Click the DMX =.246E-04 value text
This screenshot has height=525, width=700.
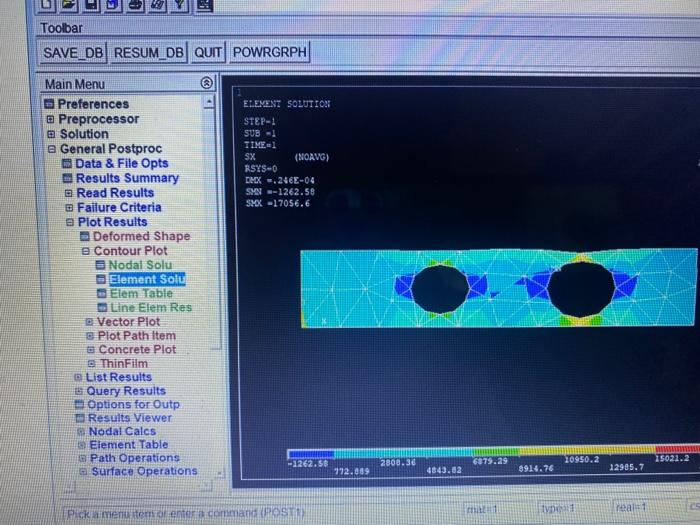coord(279,180)
